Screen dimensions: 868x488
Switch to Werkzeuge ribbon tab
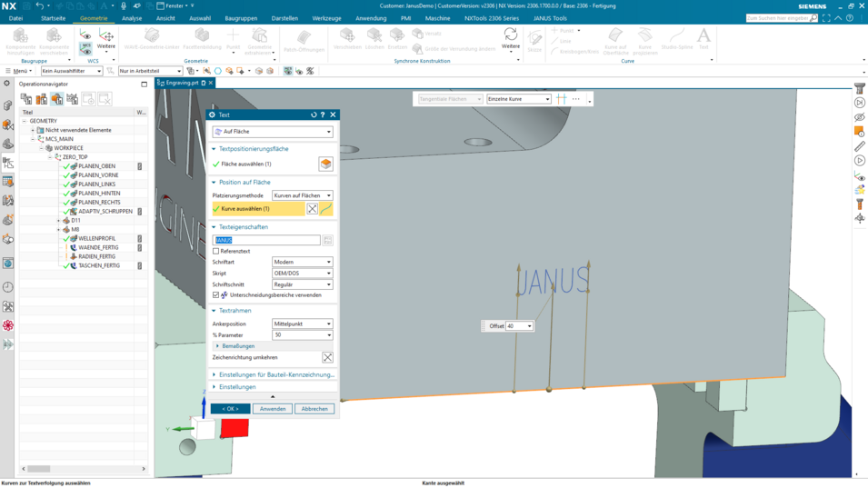pyautogui.click(x=326, y=18)
